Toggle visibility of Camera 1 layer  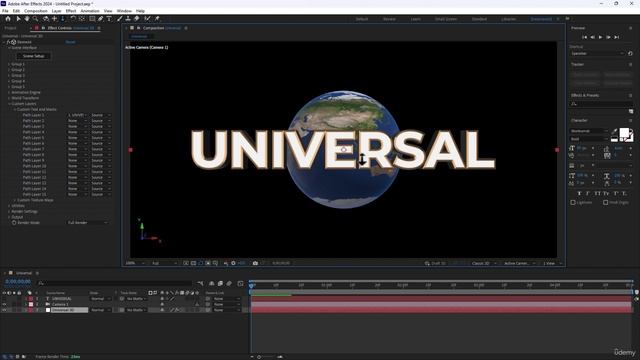pos(4,304)
